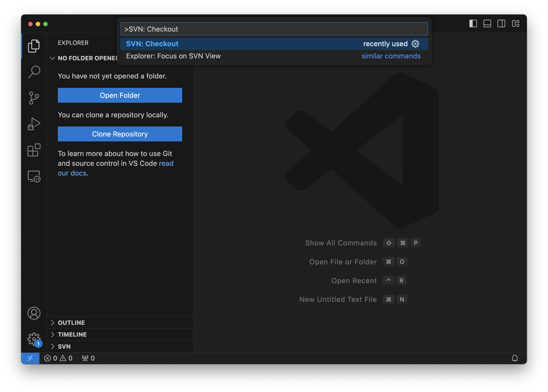Viewport: 548px width, 392px height.
Task: Open the Source Control view
Action: coord(34,98)
